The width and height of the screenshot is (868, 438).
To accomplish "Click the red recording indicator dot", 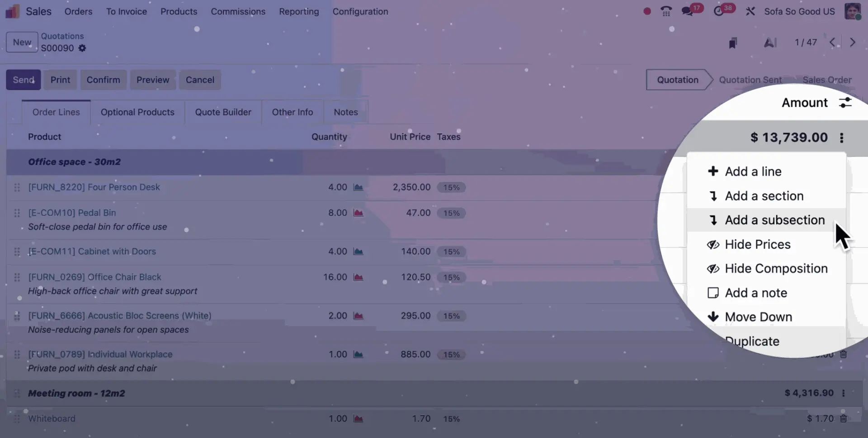I will (x=647, y=11).
